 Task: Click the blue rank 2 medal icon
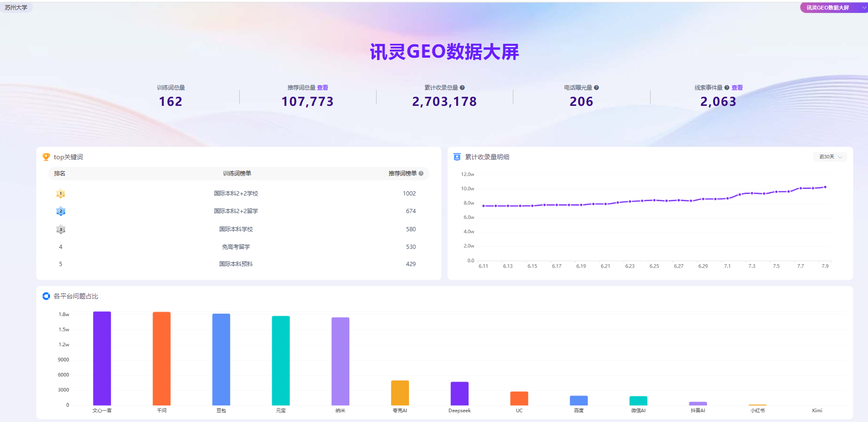point(61,211)
